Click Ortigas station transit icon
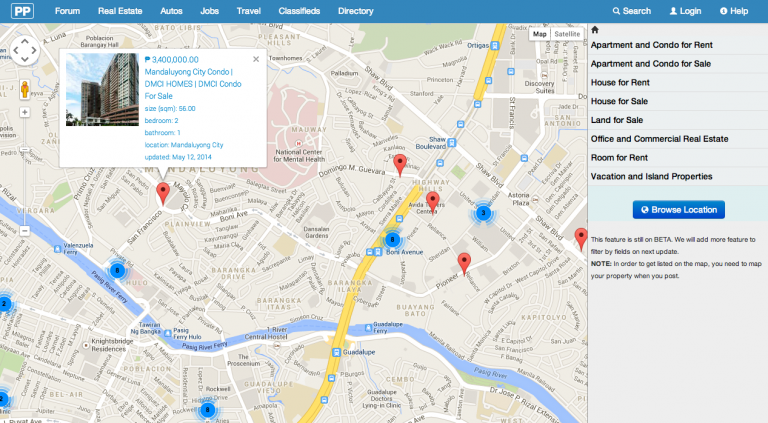This screenshot has height=423, width=768. [x=495, y=46]
